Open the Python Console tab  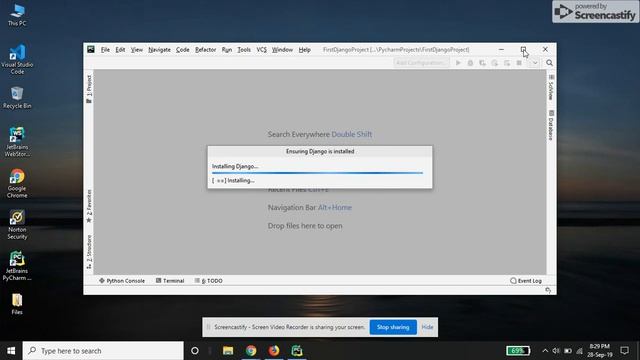pos(122,281)
